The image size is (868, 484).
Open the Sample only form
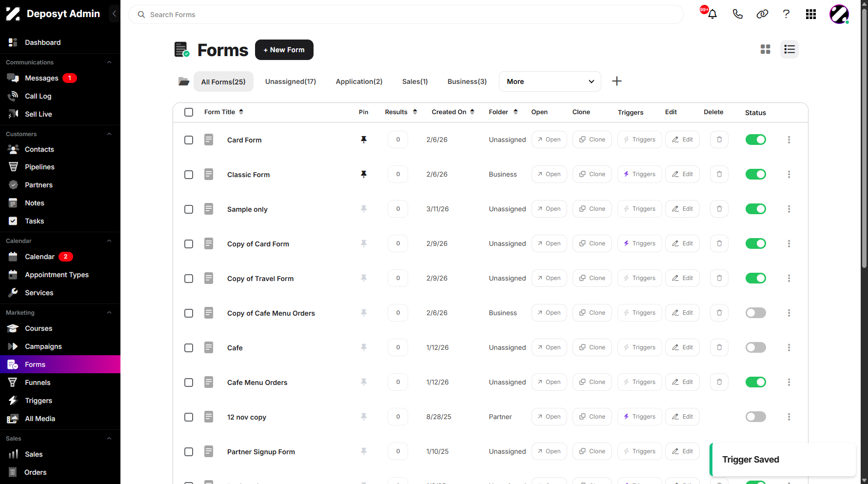(x=549, y=209)
